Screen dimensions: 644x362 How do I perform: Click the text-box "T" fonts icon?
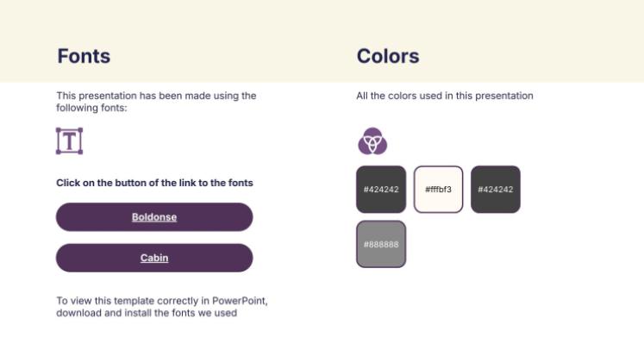click(69, 141)
